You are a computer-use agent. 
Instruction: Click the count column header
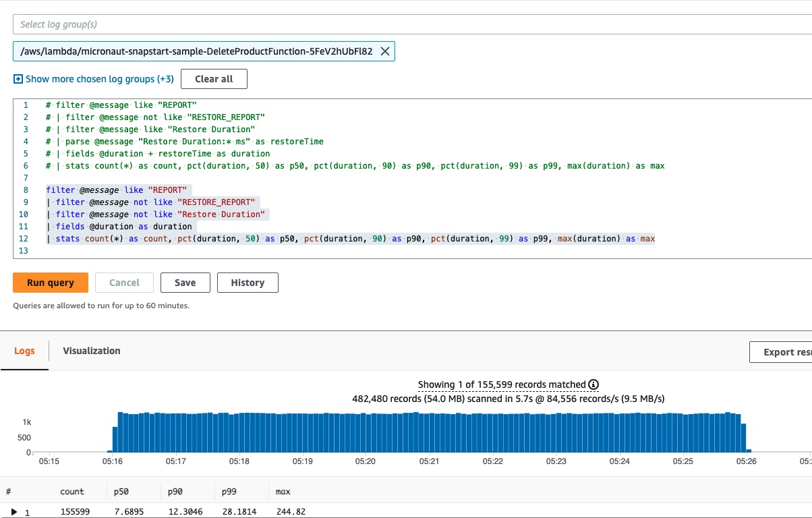click(x=72, y=492)
